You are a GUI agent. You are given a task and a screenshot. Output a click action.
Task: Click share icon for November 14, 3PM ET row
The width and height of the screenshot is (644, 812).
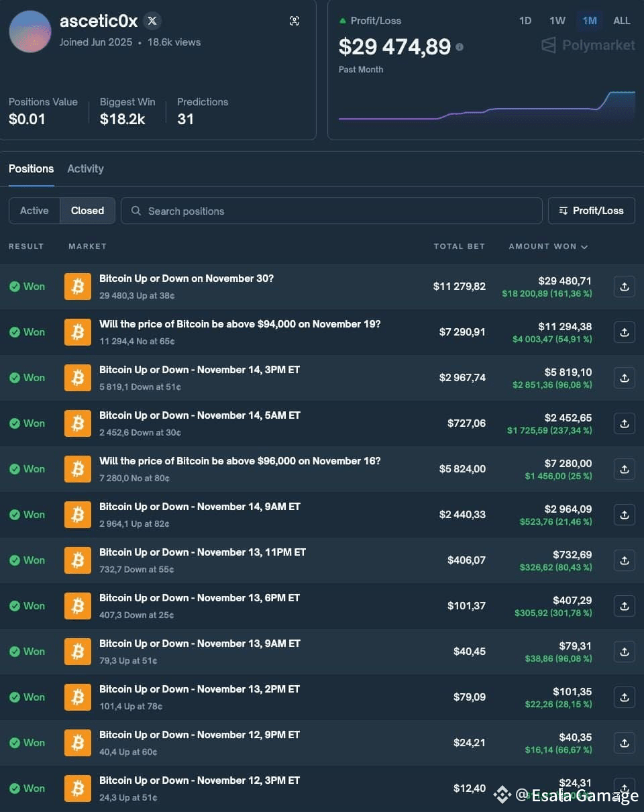coord(625,378)
